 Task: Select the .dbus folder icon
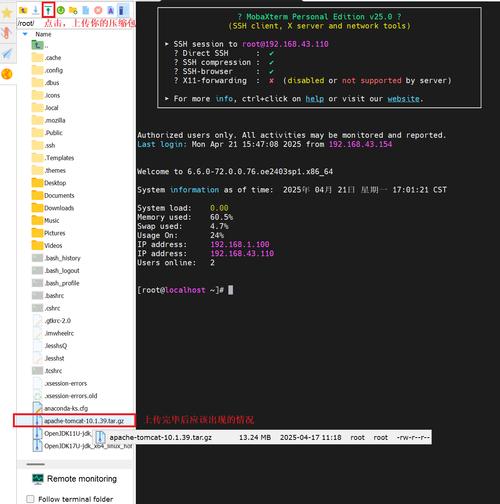click(x=38, y=83)
